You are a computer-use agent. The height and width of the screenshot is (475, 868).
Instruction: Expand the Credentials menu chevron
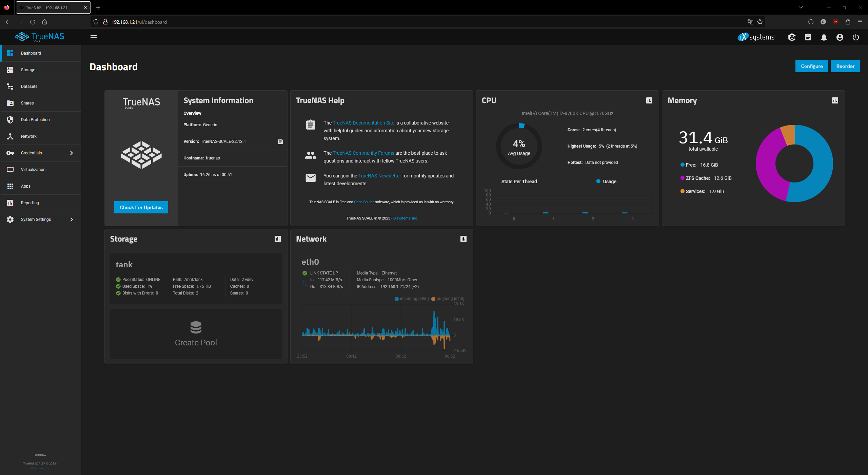coord(71,153)
